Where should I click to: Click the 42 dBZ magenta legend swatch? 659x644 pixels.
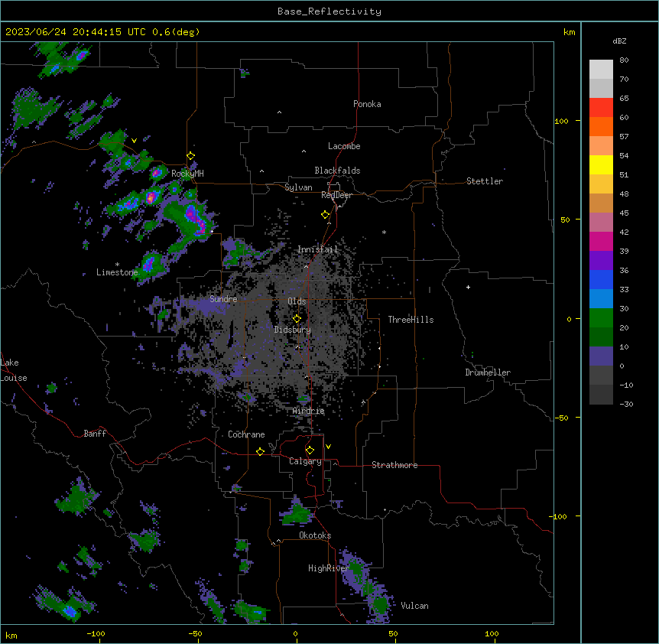click(x=601, y=241)
